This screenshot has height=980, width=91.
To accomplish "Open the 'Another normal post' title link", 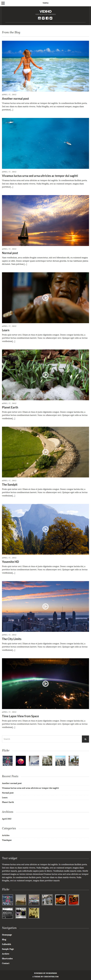I will [15, 98].
